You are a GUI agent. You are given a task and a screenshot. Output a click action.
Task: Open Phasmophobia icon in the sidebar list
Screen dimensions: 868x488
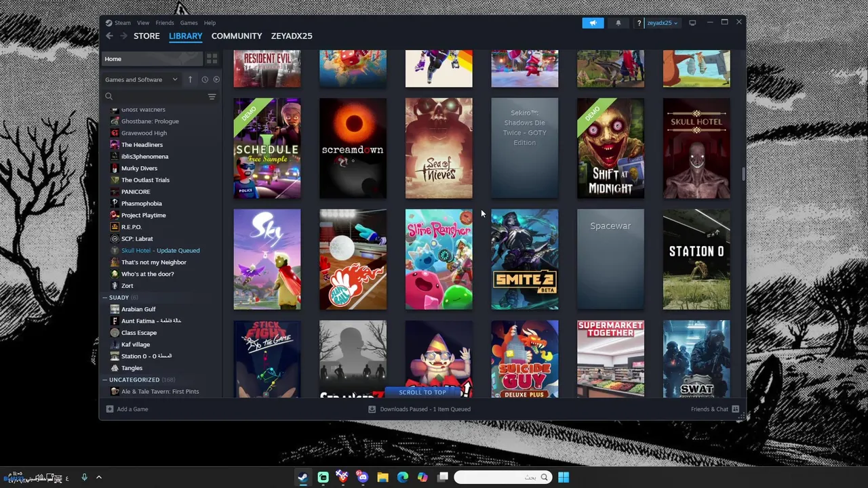tap(115, 203)
